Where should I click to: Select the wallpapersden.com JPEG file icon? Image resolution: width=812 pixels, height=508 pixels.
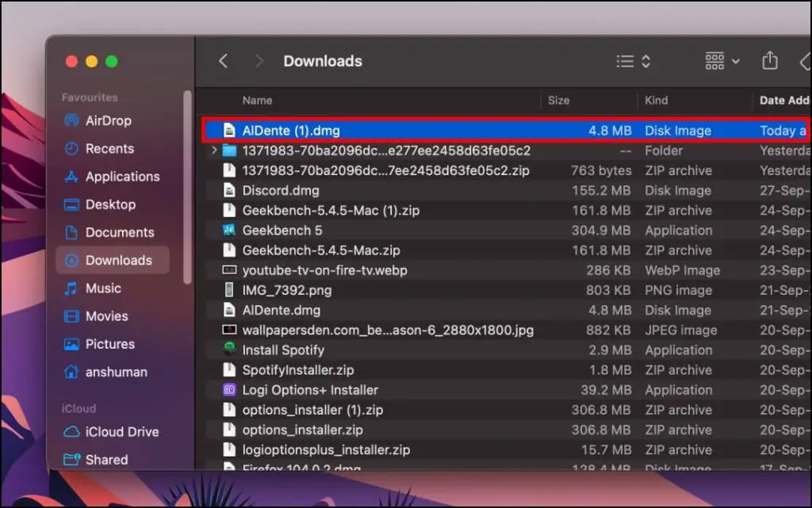[229, 330]
